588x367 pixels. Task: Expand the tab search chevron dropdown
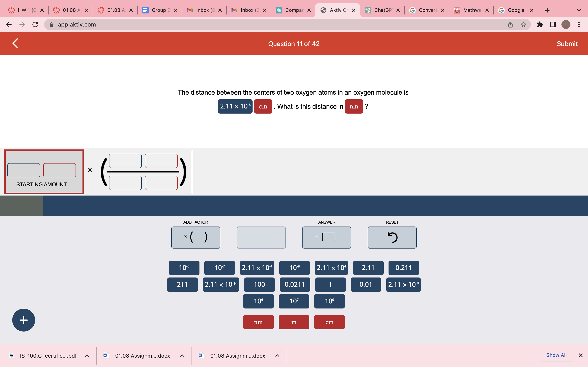[x=579, y=10]
